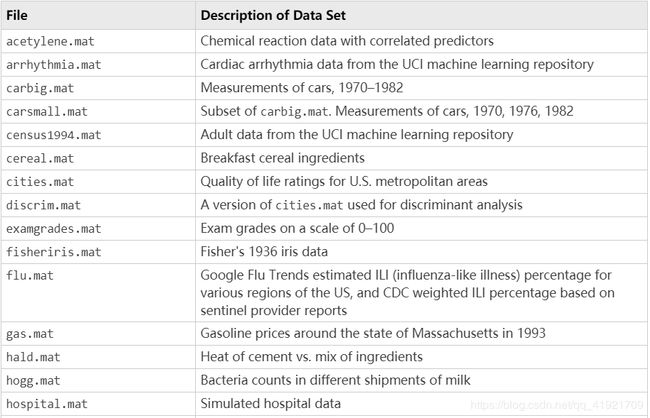
Task: Select census1994.mat file name
Action: click(53, 135)
